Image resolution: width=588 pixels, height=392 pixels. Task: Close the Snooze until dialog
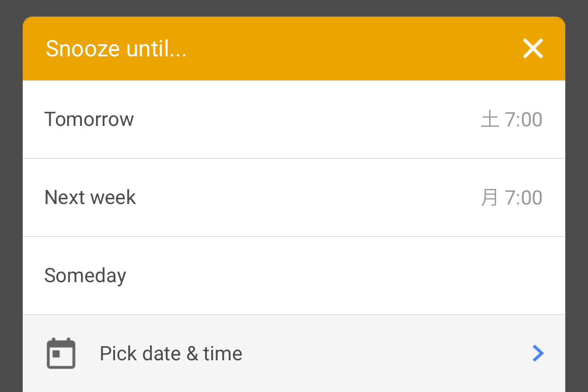[x=533, y=48]
